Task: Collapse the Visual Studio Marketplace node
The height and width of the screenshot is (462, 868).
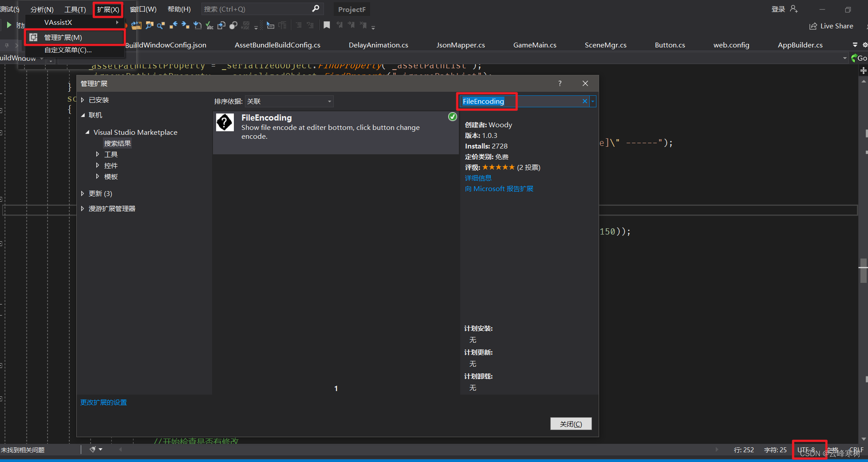Action: pos(87,132)
